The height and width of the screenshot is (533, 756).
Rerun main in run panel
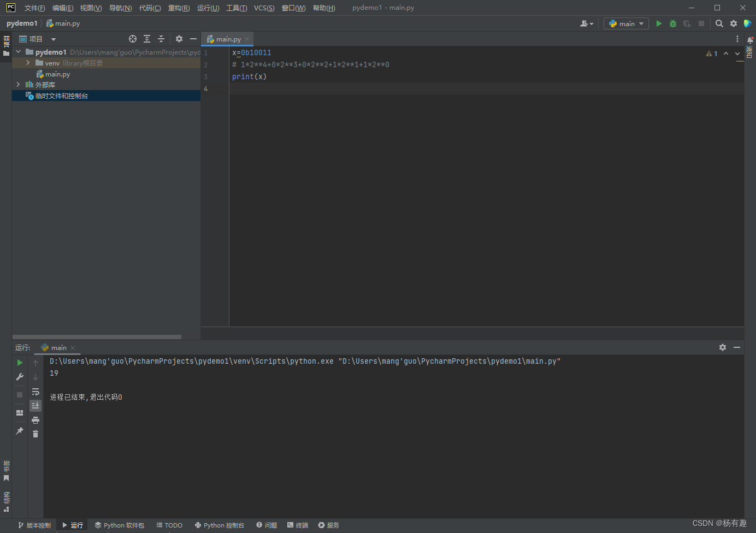coord(20,363)
